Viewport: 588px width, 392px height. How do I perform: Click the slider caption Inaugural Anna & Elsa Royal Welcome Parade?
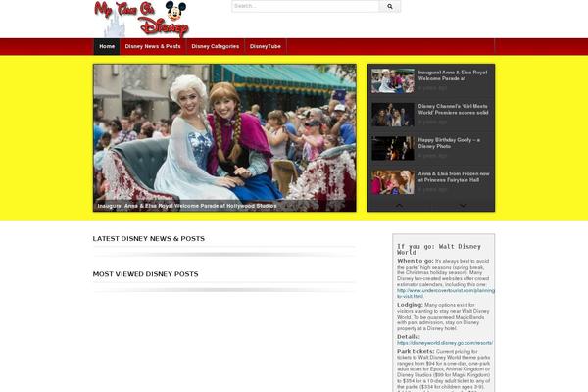pos(187,206)
